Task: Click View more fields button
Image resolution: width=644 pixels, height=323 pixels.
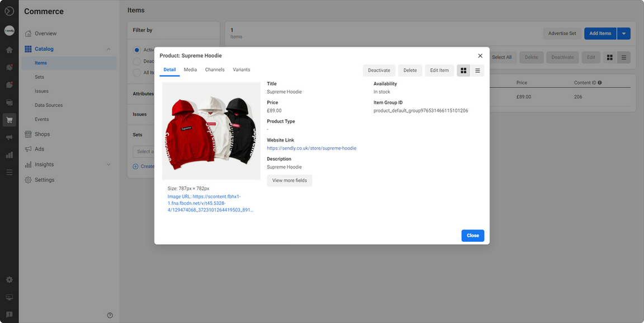Action: point(290,180)
